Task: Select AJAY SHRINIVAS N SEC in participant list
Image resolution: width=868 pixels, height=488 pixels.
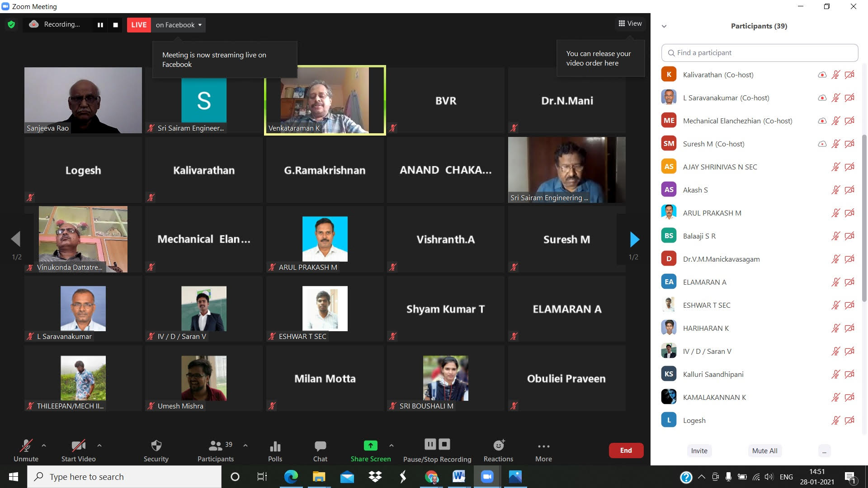Action: point(759,167)
